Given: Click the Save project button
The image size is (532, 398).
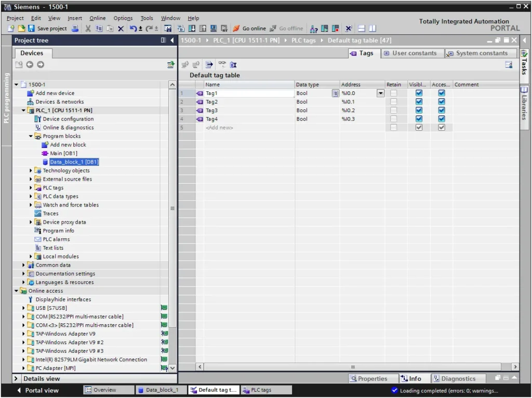Looking at the screenshot, I should click(x=47, y=29).
